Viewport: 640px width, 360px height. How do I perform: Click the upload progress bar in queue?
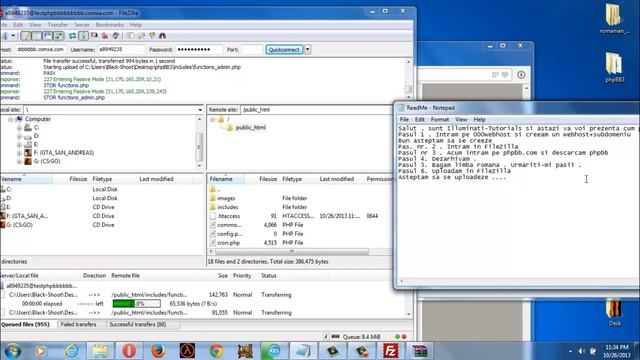136,304
